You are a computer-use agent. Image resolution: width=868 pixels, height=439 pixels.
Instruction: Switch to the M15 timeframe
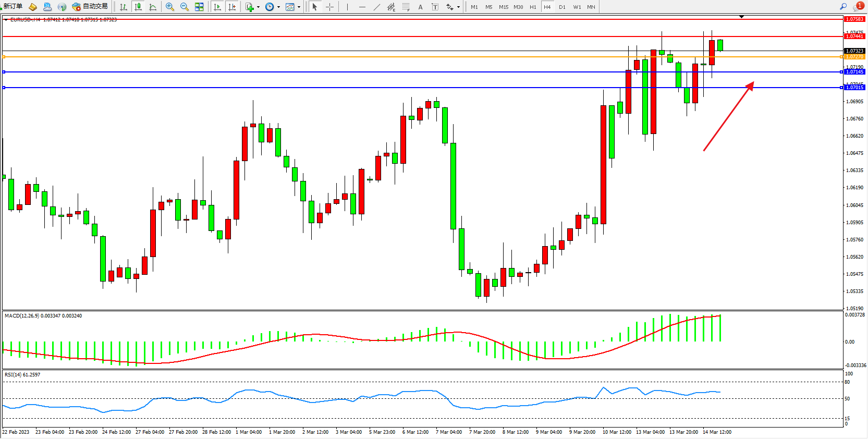tap(503, 7)
